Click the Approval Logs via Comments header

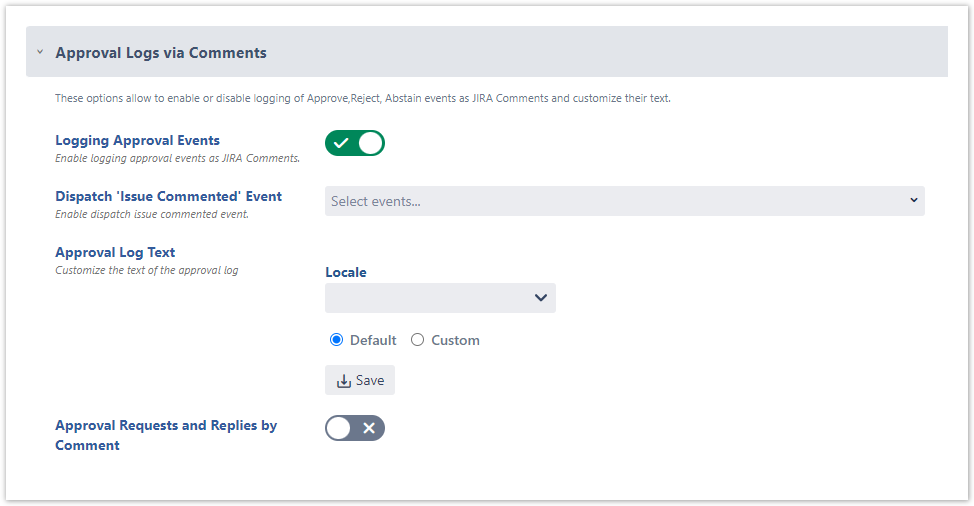[x=161, y=53]
